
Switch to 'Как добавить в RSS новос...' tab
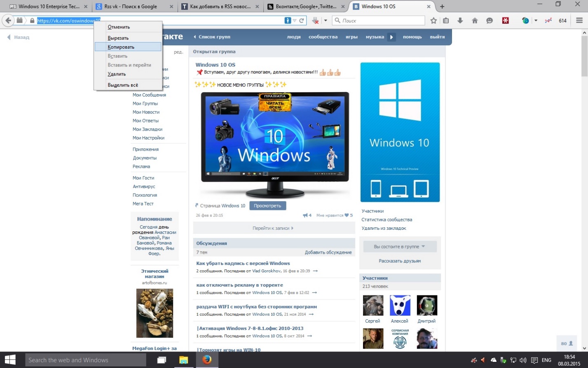(220, 7)
